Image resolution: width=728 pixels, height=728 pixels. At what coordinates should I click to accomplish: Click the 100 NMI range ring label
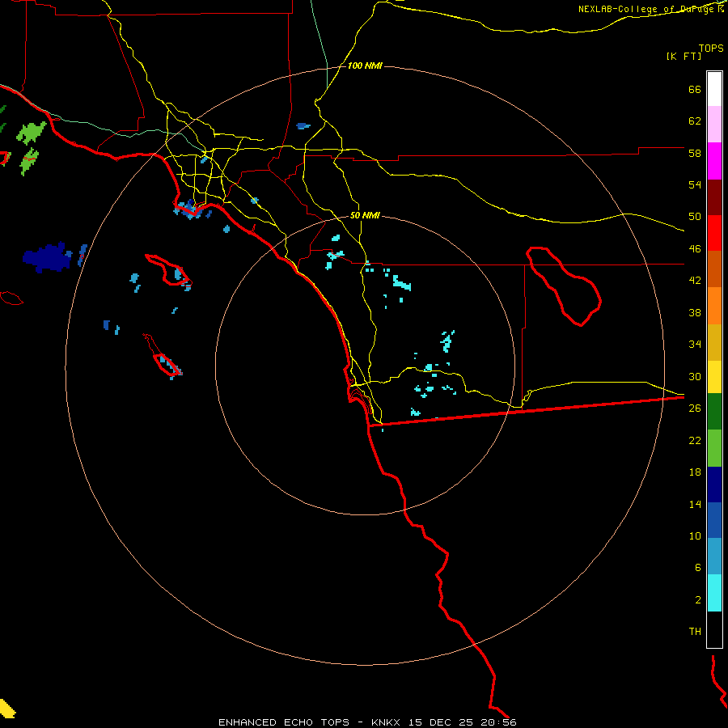pyautogui.click(x=365, y=66)
